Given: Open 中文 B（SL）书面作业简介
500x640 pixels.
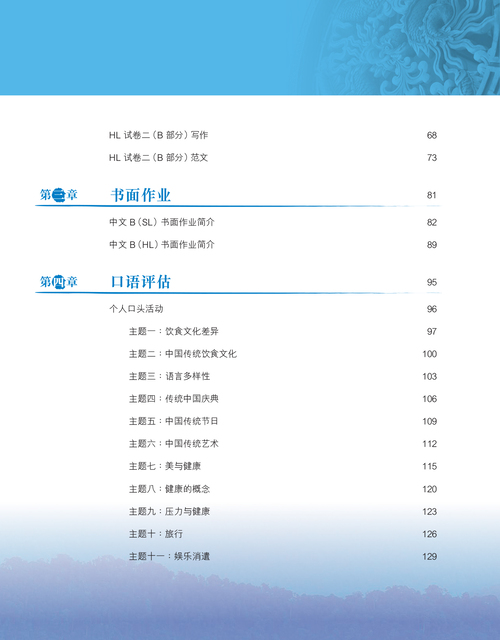Looking at the screenshot, I should [x=162, y=222].
